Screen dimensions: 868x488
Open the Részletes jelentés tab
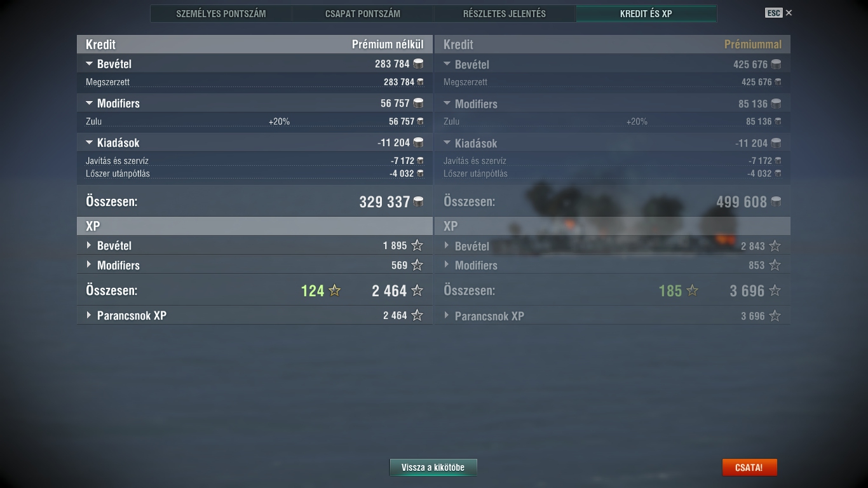coord(505,13)
